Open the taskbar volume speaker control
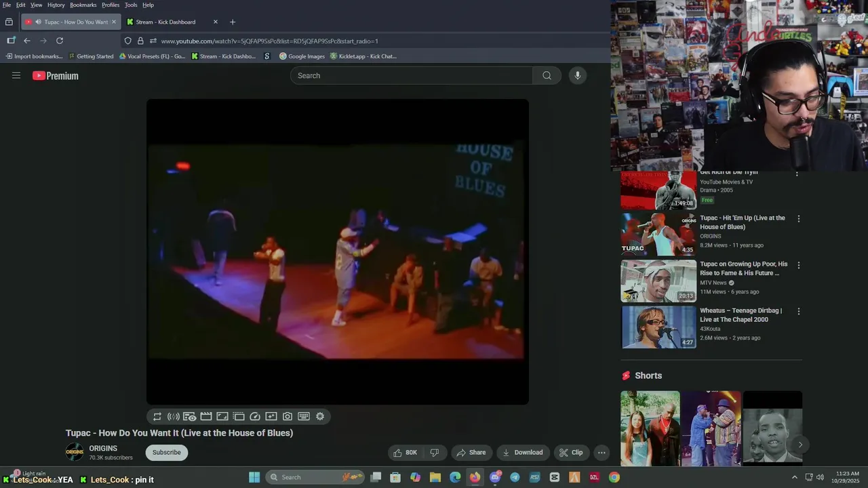The height and width of the screenshot is (488, 868). (820, 477)
